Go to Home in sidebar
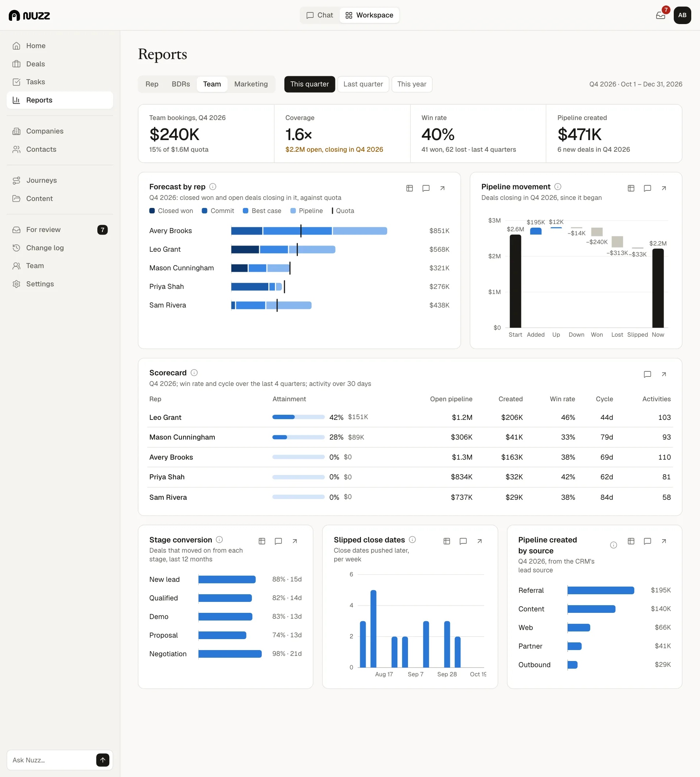This screenshot has height=777, width=700. point(60,46)
